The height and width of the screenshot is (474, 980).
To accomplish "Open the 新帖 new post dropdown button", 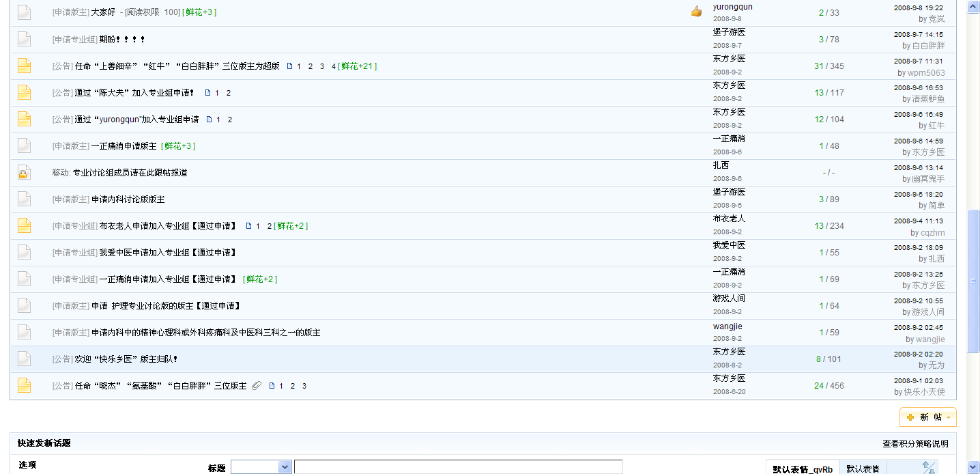I will (927, 417).
